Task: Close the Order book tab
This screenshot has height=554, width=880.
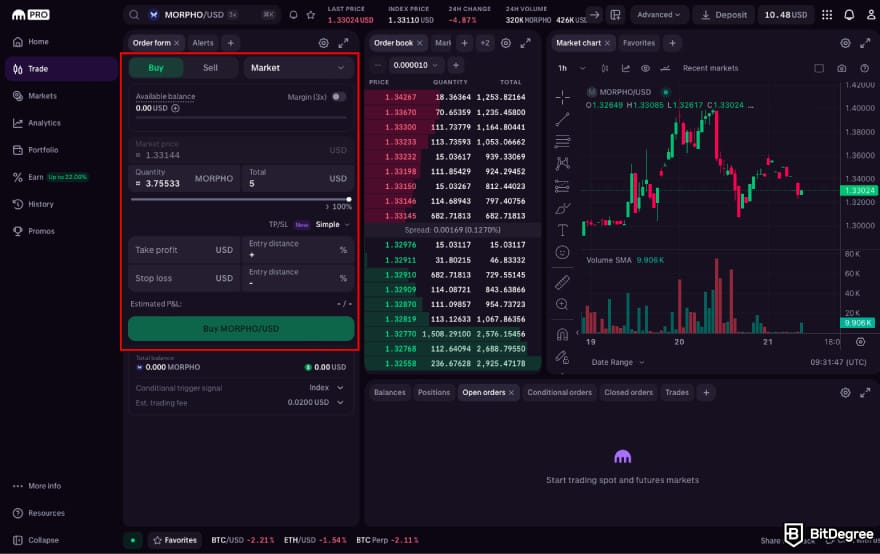Action: coord(420,43)
